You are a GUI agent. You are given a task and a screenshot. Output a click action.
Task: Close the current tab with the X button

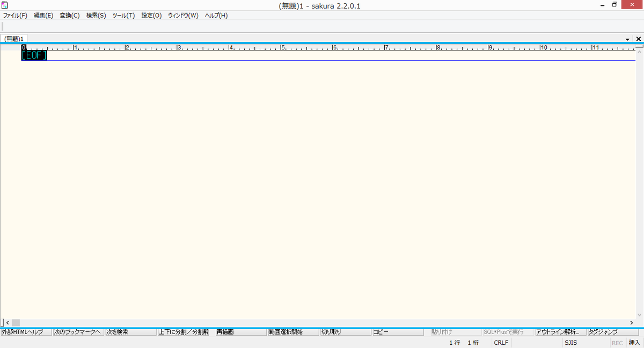[x=639, y=39]
